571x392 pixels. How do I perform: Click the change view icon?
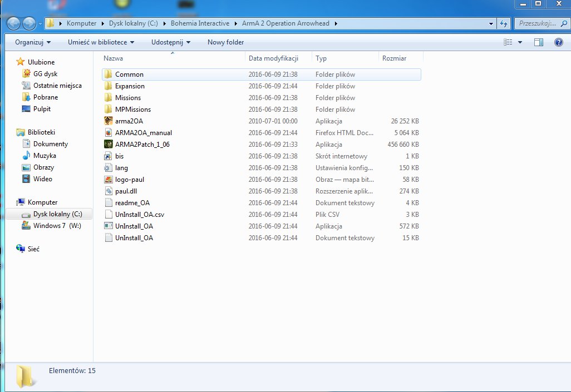click(508, 42)
